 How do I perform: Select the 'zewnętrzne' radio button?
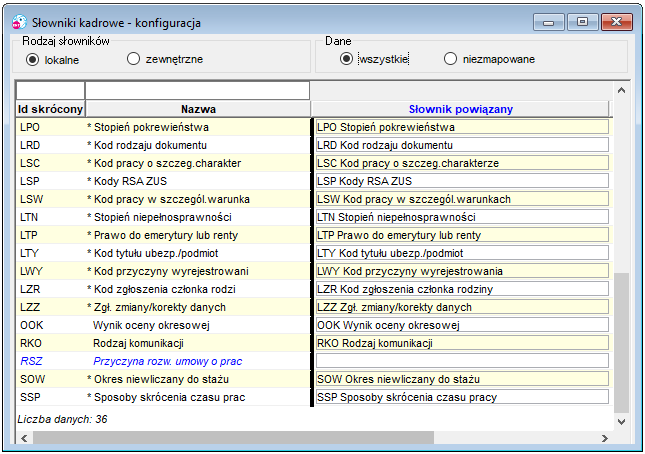coord(133,59)
